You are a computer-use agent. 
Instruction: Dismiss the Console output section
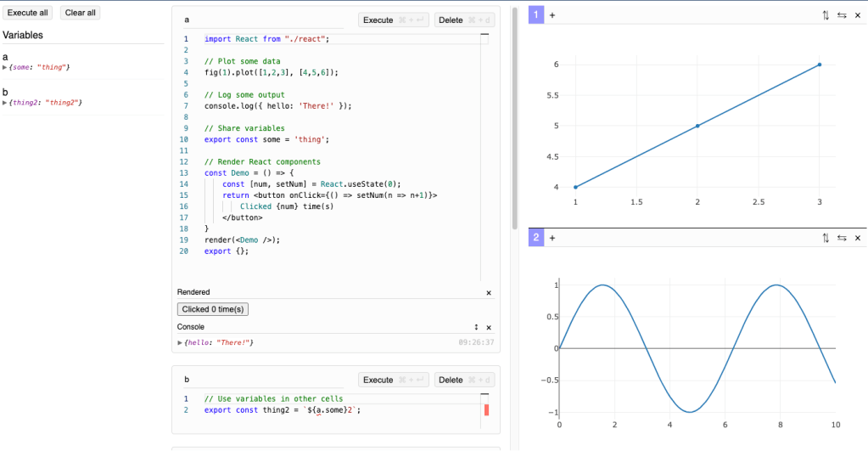(x=489, y=327)
